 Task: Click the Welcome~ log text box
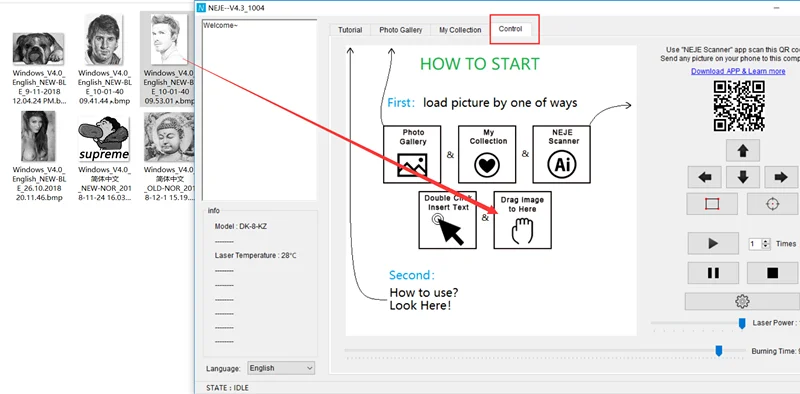(x=259, y=110)
